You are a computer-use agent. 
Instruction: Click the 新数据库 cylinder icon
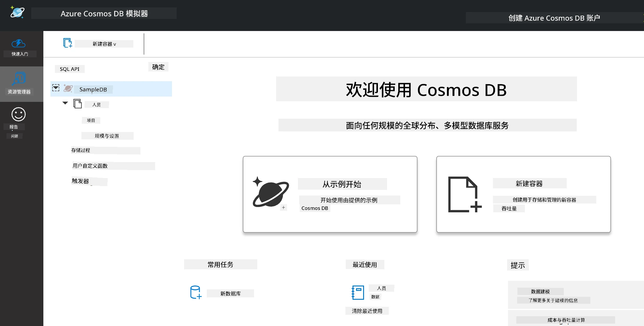pyautogui.click(x=196, y=292)
